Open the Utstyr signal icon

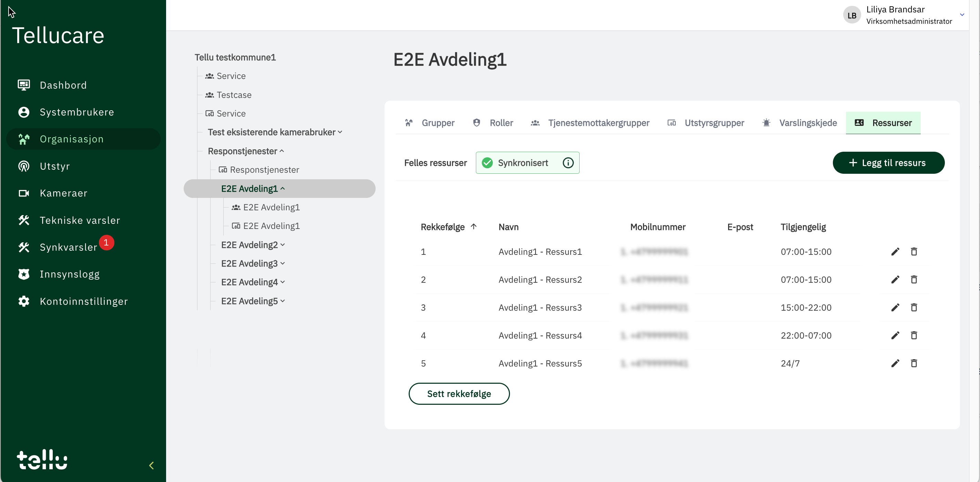click(23, 166)
